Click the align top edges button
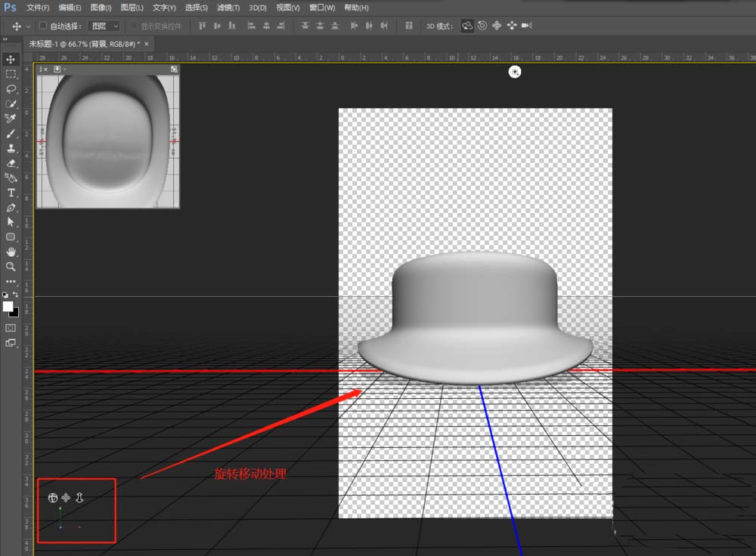Image resolution: width=756 pixels, height=556 pixels. (201, 25)
